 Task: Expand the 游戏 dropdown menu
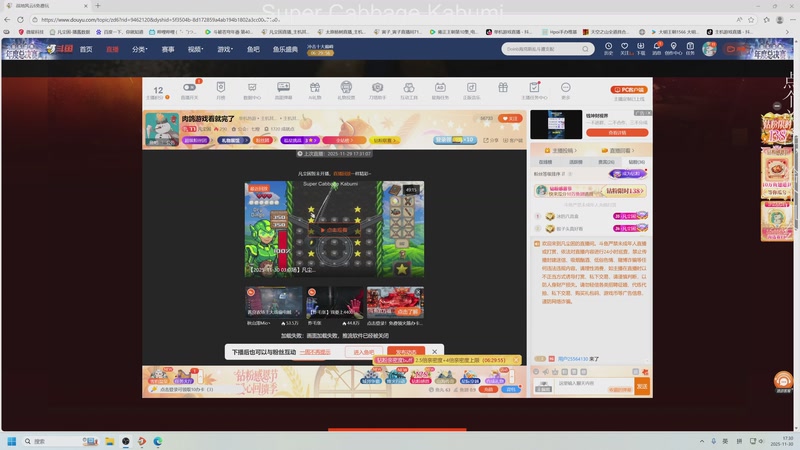[x=224, y=49]
